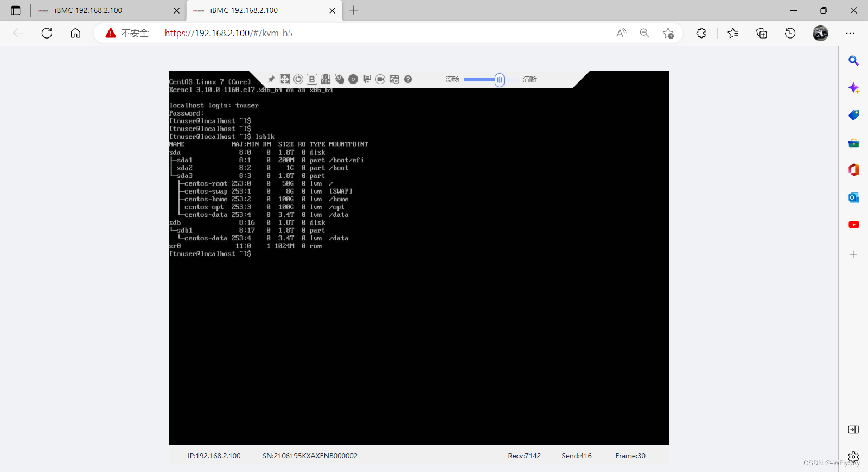Click the centos-swap row in terminal
The height and width of the screenshot is (472, 868).
tap(266, 192)
